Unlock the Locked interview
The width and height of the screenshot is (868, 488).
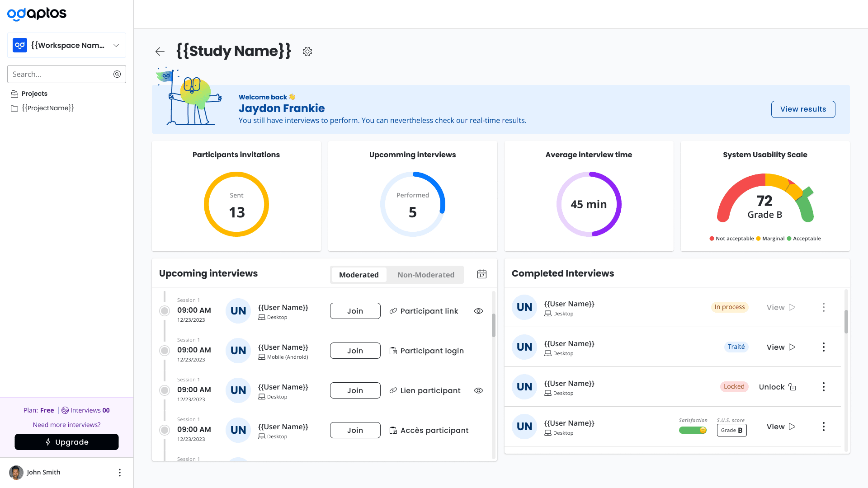[777, 387]
